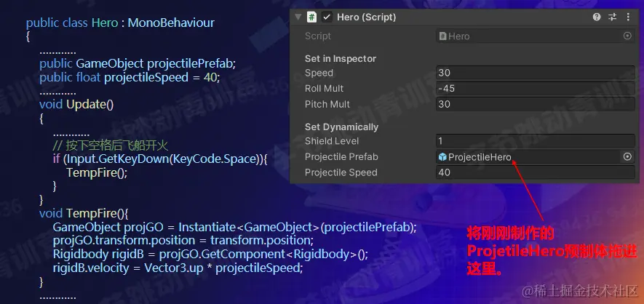Click the Pitch Mult input field

pyautogui.click(x=535, y=104)
